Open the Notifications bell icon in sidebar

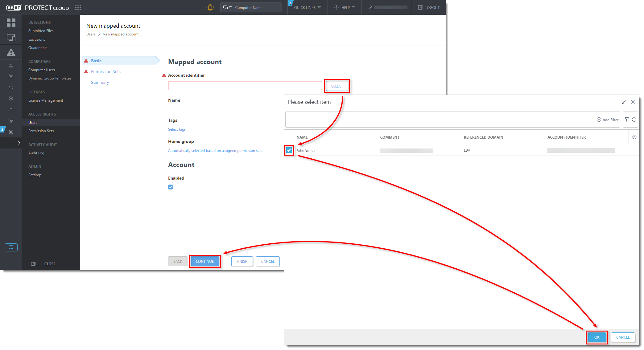pyautogui.click(x=11, y=110)
